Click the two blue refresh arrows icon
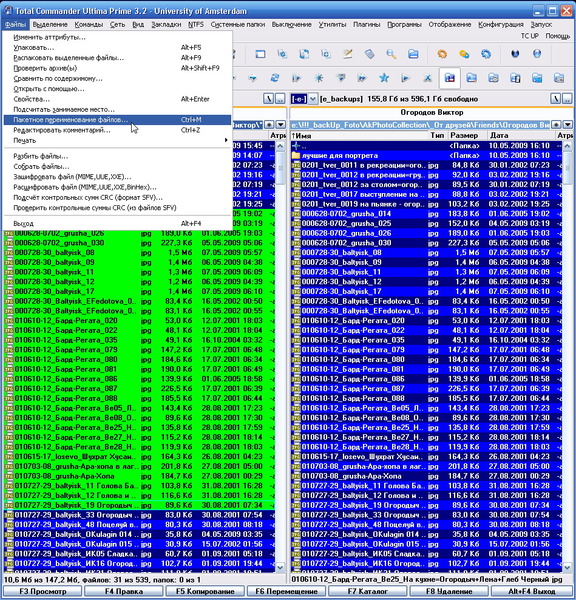Image resolution: width=576 pixels, height=600 pixels. (275, 78)
